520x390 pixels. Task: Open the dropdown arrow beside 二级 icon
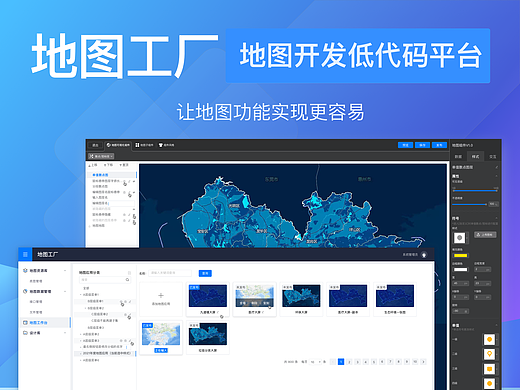point(497,354)
